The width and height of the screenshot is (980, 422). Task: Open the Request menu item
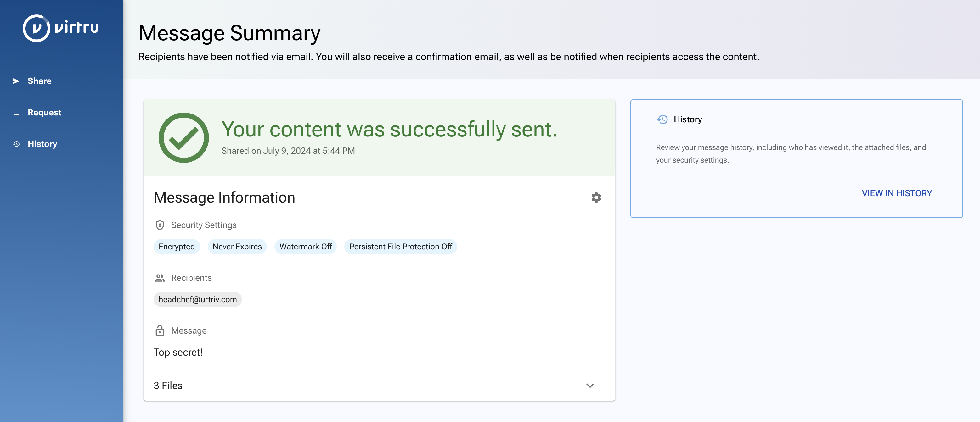pos(44,113)
